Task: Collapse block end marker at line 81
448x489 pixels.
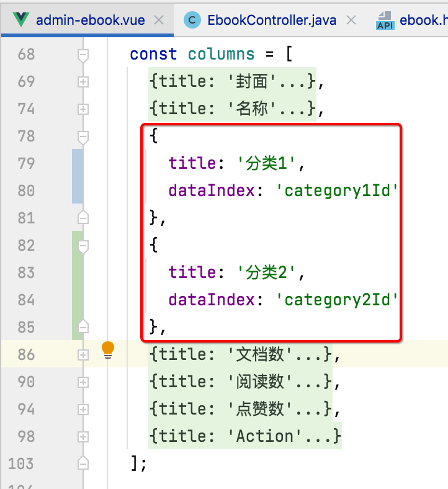Action: [83, 217]
